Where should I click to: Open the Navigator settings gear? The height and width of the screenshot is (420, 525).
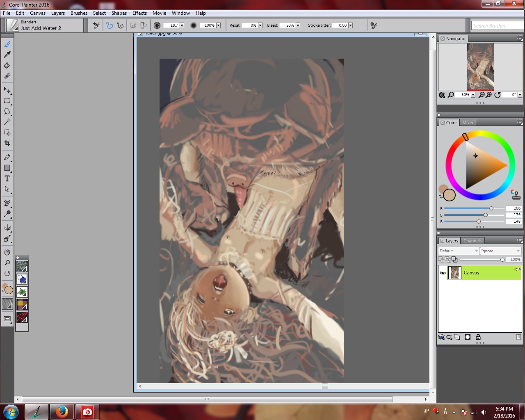click(x=442, y=95)
